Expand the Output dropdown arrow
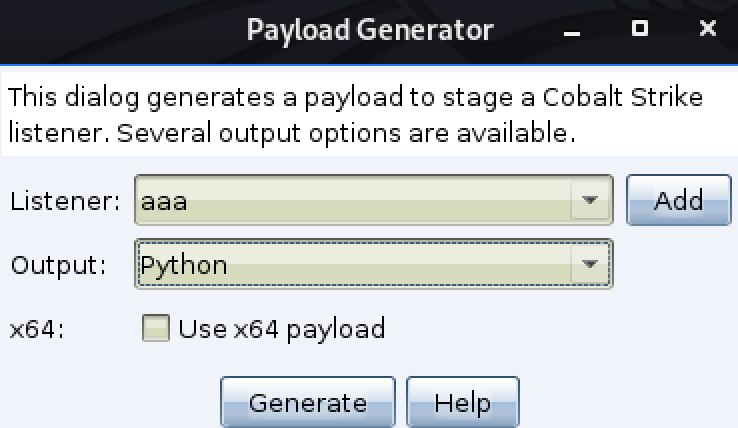The width and height of the screenshot is (738, 428). tap(590, 264)
